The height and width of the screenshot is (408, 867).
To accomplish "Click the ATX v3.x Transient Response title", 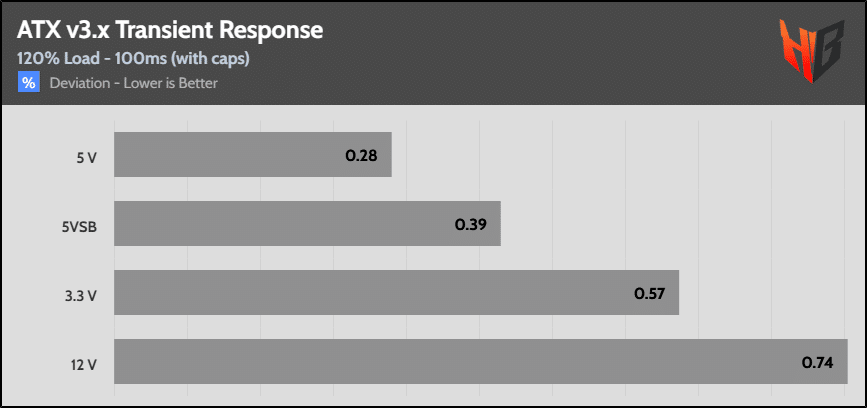I will pyautogui.click(x=170, y=31).
